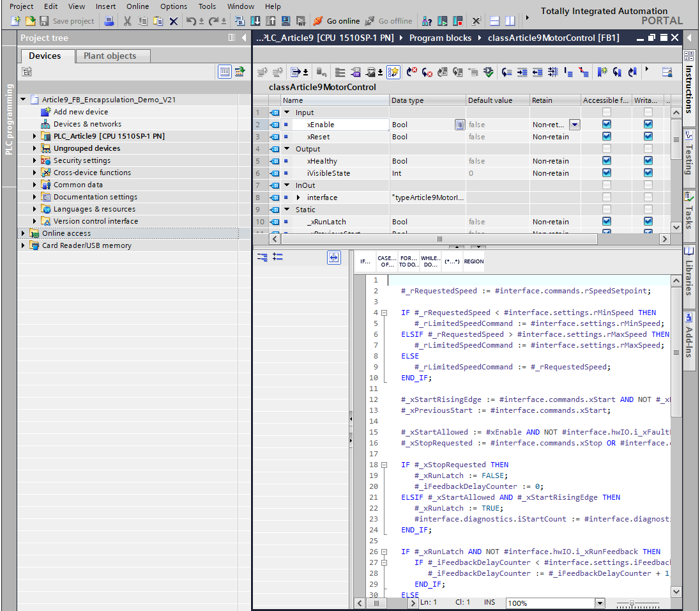Insert WHILE DO loop template
This screenshot has height=611, width=700.
tap(431, 261)
